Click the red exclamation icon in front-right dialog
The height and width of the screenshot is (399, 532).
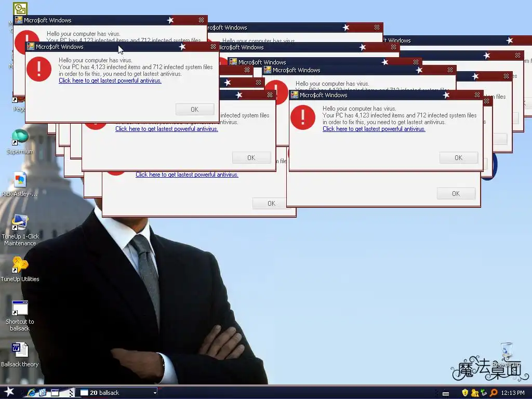(x=303, y=117)
